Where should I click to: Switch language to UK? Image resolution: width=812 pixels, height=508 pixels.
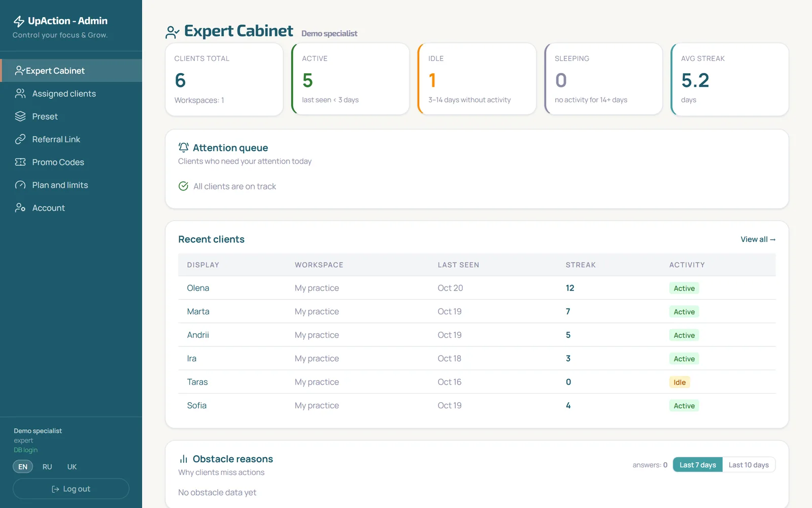click(x=72, y=466)
